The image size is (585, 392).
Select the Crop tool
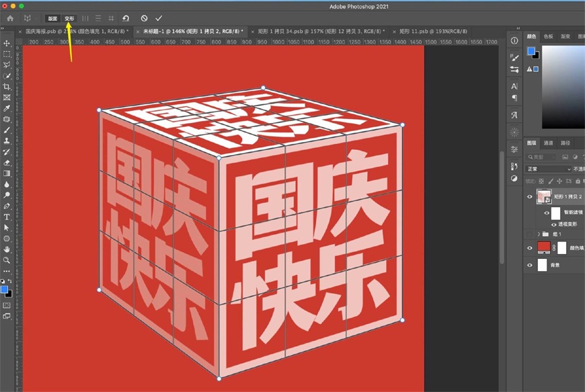(x=7, y=87)
